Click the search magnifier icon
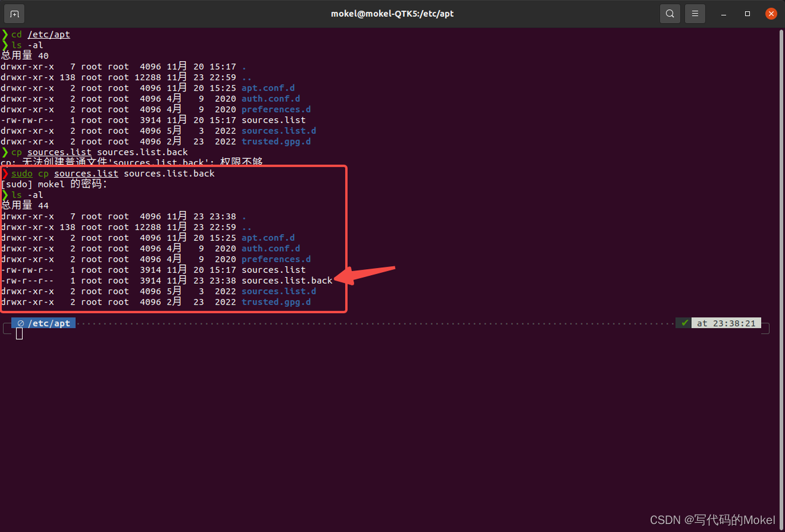 670,13
